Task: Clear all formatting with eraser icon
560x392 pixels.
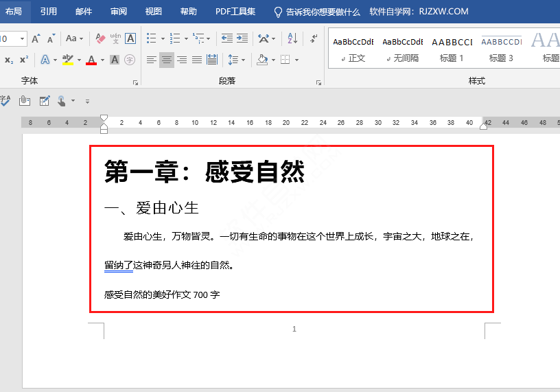Action: point(100,38)
